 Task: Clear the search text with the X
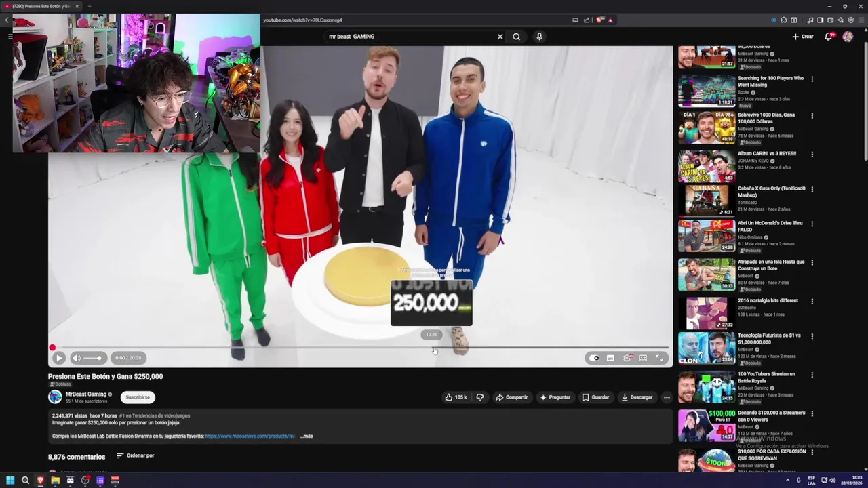tap(500, 37)
